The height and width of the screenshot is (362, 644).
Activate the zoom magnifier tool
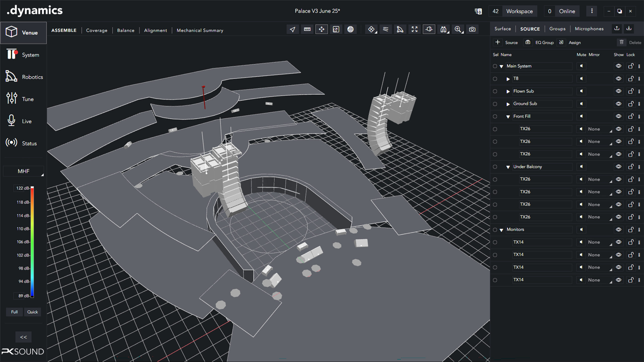[x=458, y=29]
